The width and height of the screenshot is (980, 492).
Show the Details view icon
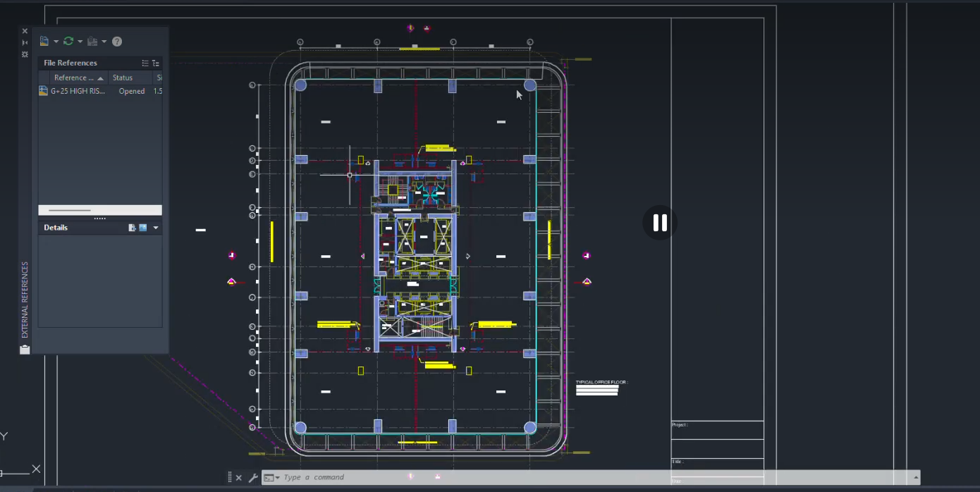point(132,228)
